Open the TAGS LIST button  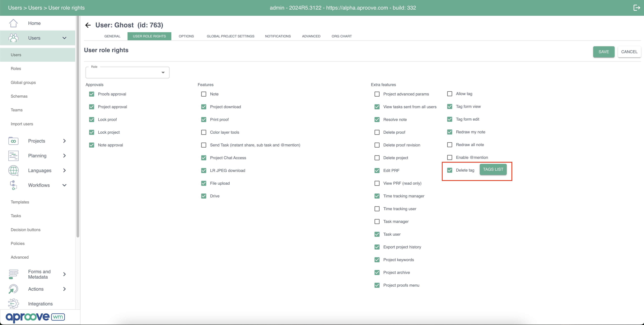pos(493,169)
